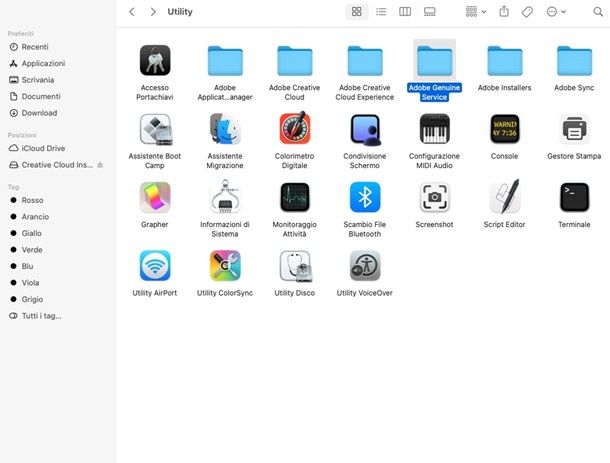
Task: Launch Utility AirPort
Action: coord(155,266)
